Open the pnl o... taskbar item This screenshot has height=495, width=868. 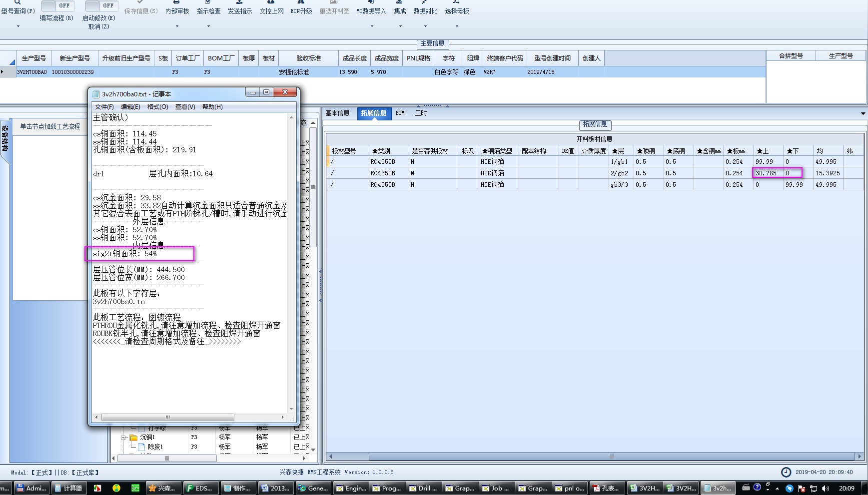point(570,488)
